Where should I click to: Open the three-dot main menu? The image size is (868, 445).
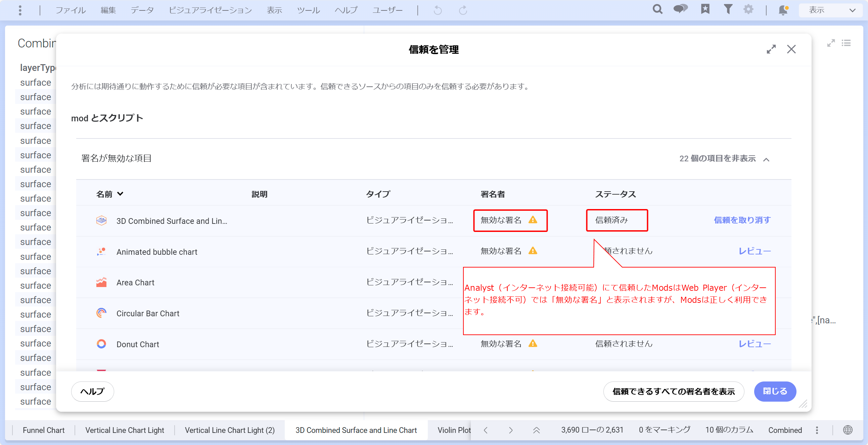(20, 10)
